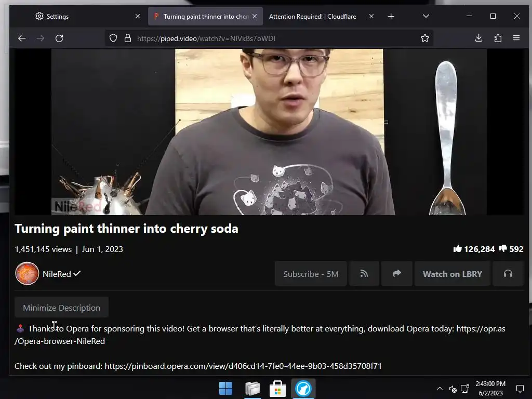Image resolution: width=532 pixels, height=399 pixels.
Task: Click the Jun 1, 2023 date text
Action: (102, 249)
